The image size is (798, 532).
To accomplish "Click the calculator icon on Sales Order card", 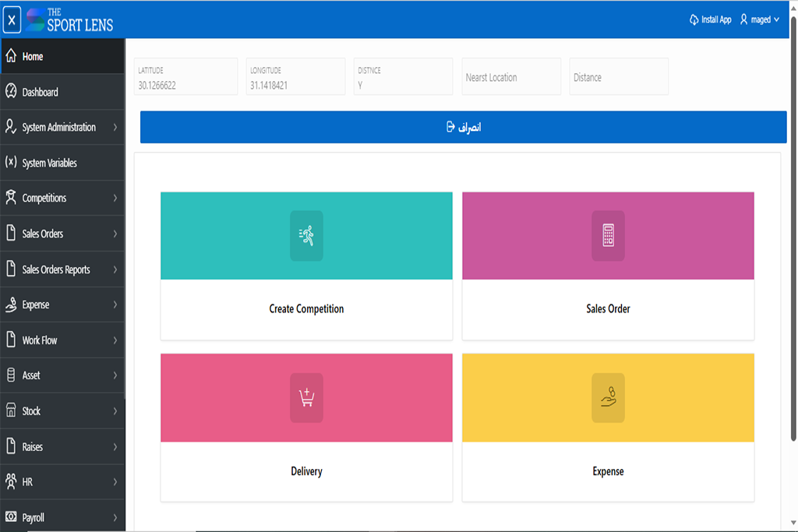I will pyautogui.click(x=608, y=235).
